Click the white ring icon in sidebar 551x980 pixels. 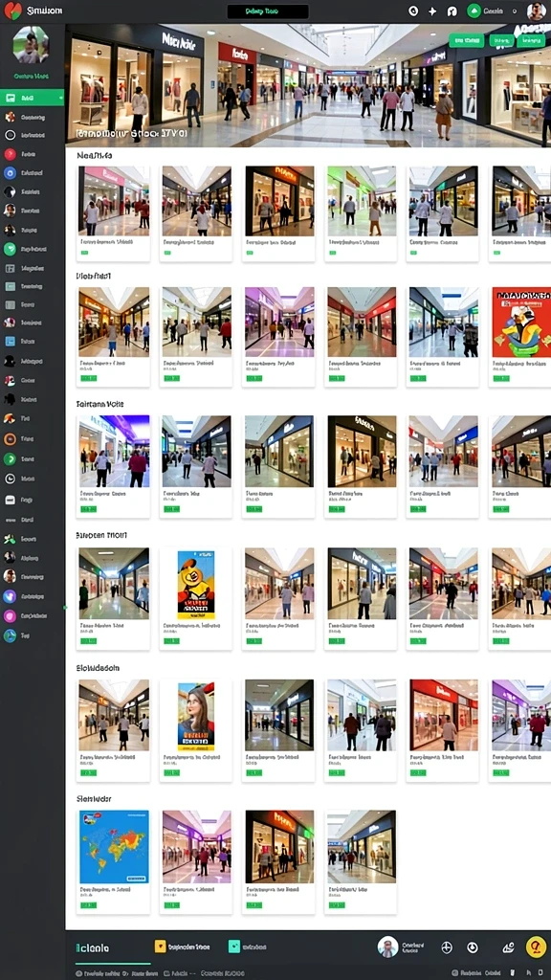[10, 135]
